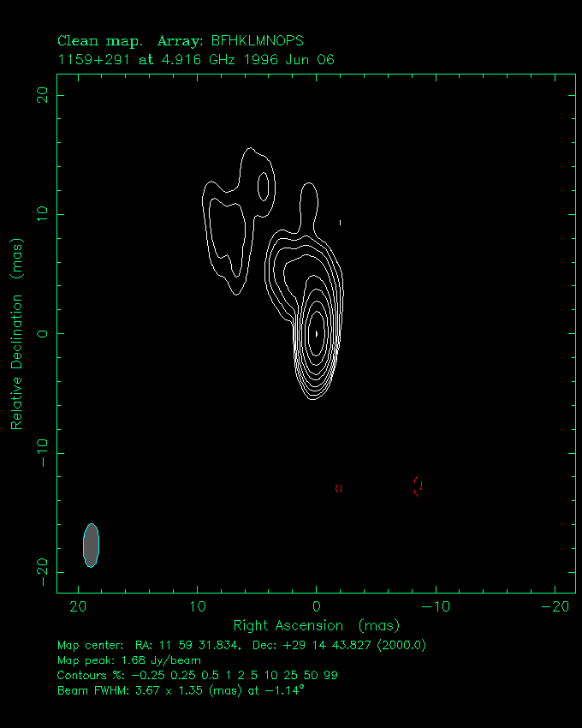Click the 'Beam FWHM' caption line
582x728 pixels.
click(180, 689)
